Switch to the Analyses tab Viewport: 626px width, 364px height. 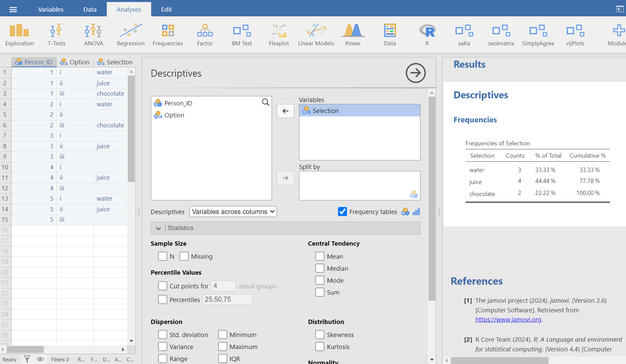tap(129, 9)
